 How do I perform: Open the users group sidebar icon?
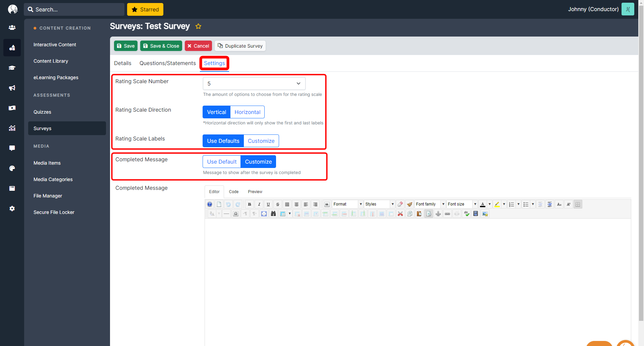[12, 27]
